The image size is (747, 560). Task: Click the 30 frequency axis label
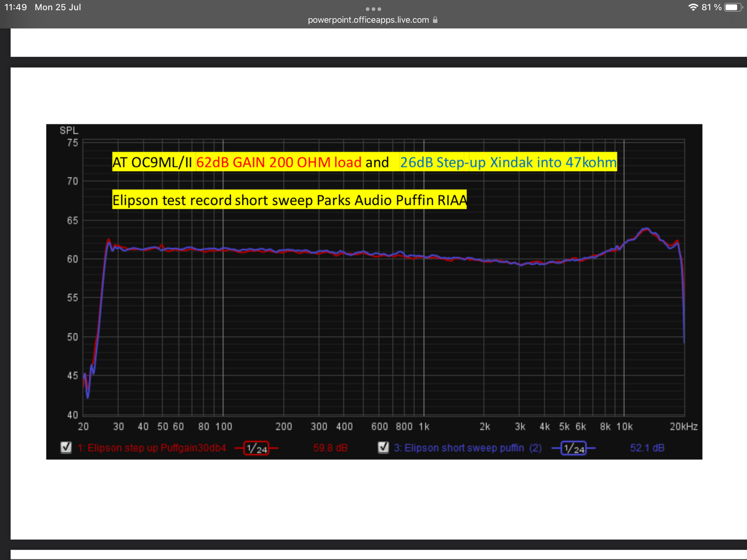(x=118, y=426)
